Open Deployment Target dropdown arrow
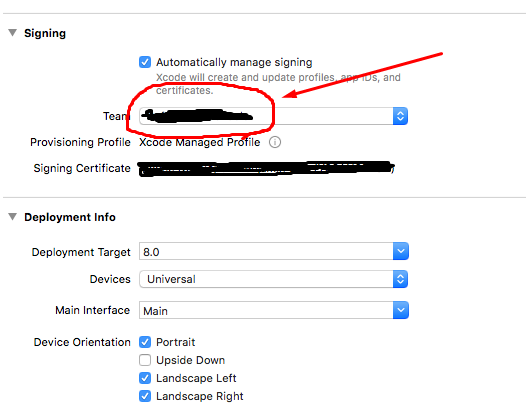 pos(401,251)
